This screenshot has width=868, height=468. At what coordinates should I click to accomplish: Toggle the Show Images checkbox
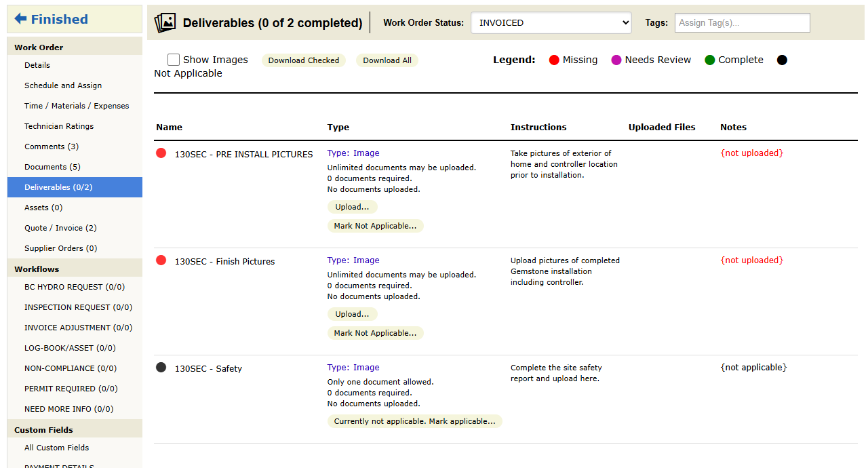pyautogui.click(x=174, y=60)
